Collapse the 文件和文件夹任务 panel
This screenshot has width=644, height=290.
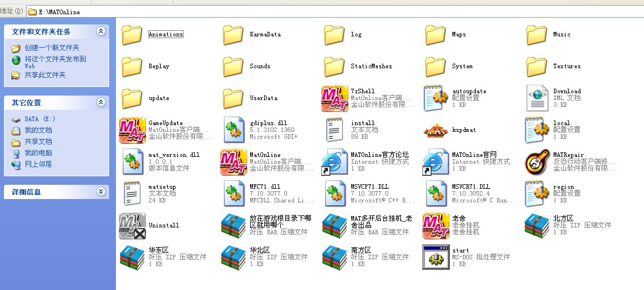(x=101, y=31)
